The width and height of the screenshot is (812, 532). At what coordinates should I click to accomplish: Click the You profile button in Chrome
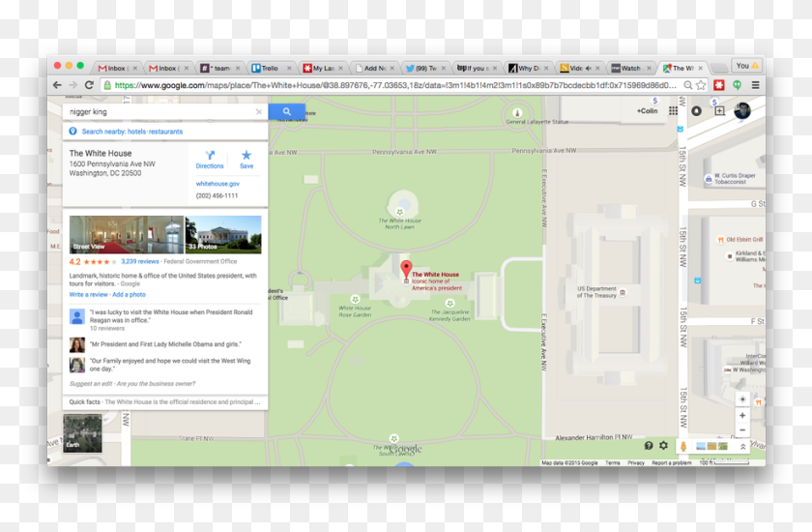(746, 66)
